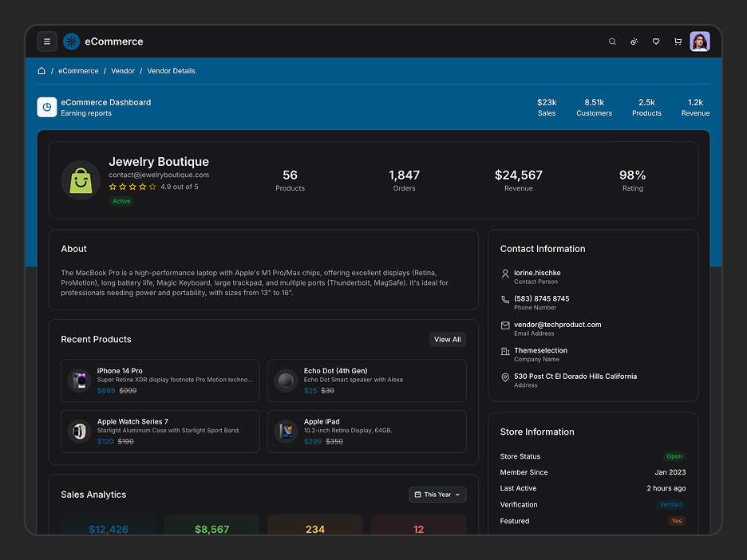Click the Echo Dot speaker thumbnail
This screenshot has height=560, width=747.
click(x=286, y=381)
